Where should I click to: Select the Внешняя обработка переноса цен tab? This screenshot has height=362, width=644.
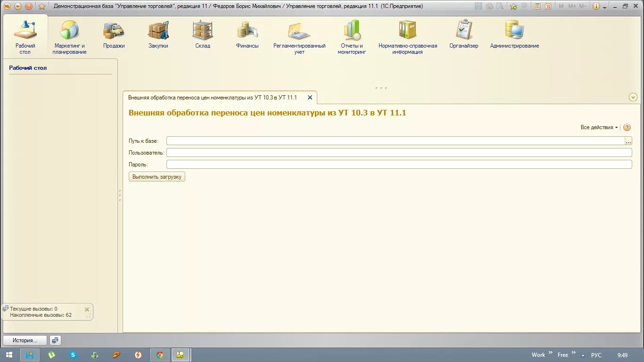(x=213, y=98)
